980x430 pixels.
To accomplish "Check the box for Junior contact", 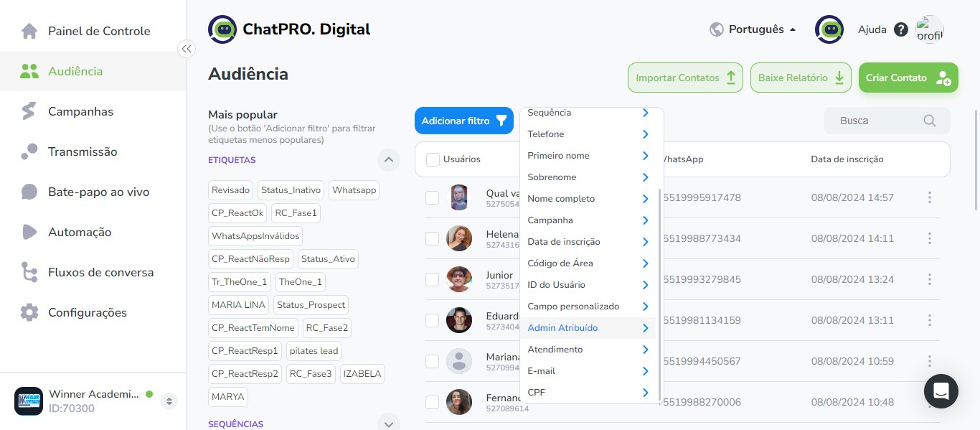I will click(x=432, y=279).
